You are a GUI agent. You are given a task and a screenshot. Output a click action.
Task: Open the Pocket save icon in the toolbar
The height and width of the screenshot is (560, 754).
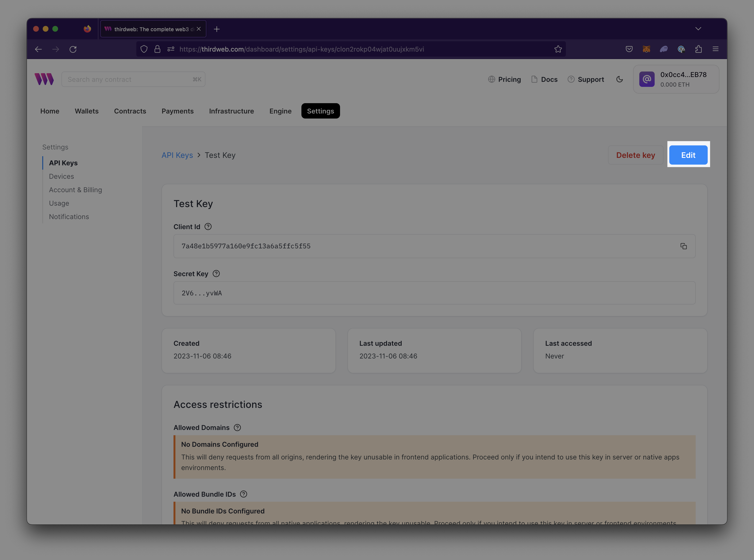click(629, 49)
